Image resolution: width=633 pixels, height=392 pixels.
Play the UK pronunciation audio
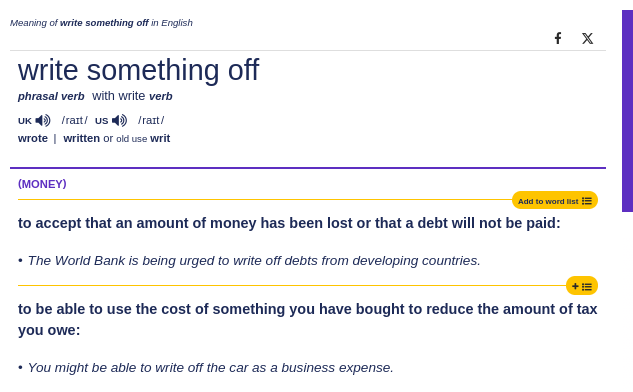(x=43, y=120)
